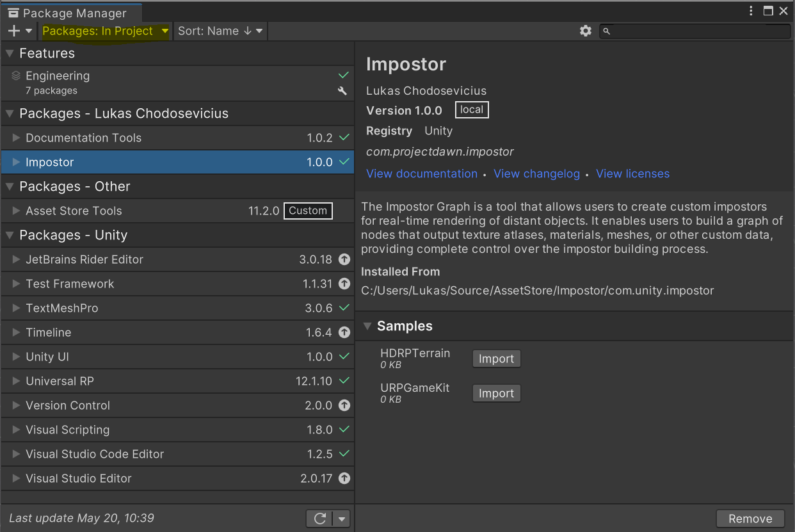Click update arrow icon for JetBrains Rider Editor
Screen dimensions: 795x532
point(344,259)
